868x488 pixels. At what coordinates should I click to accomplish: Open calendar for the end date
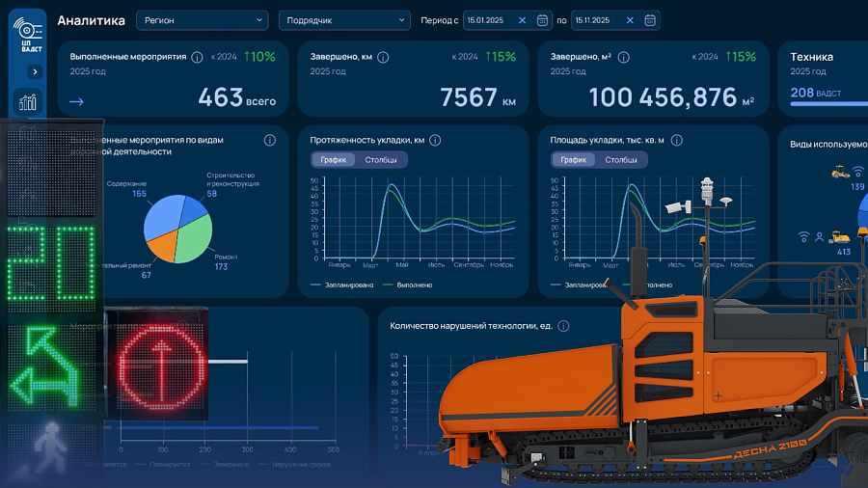[x=650, y=20]
